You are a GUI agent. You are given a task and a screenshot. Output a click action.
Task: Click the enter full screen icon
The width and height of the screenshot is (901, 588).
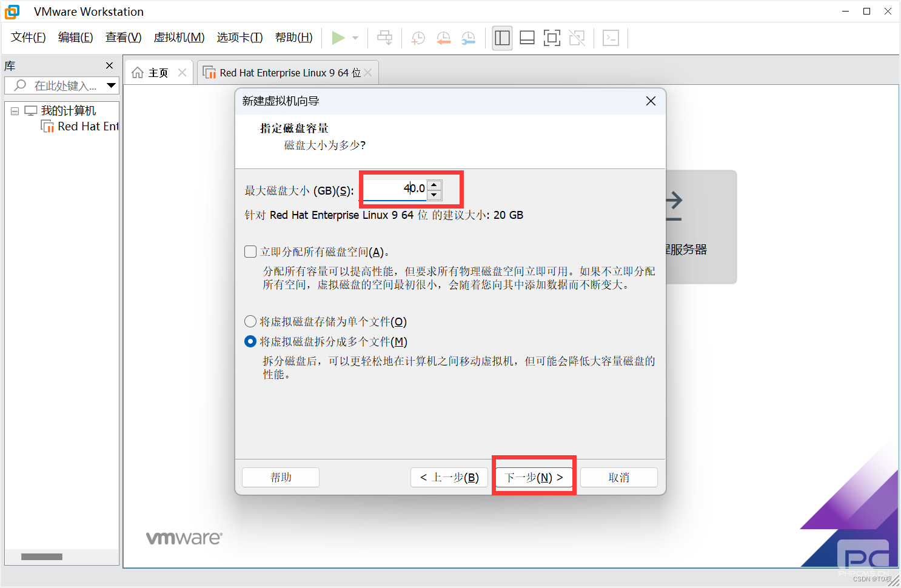point(552,38)
